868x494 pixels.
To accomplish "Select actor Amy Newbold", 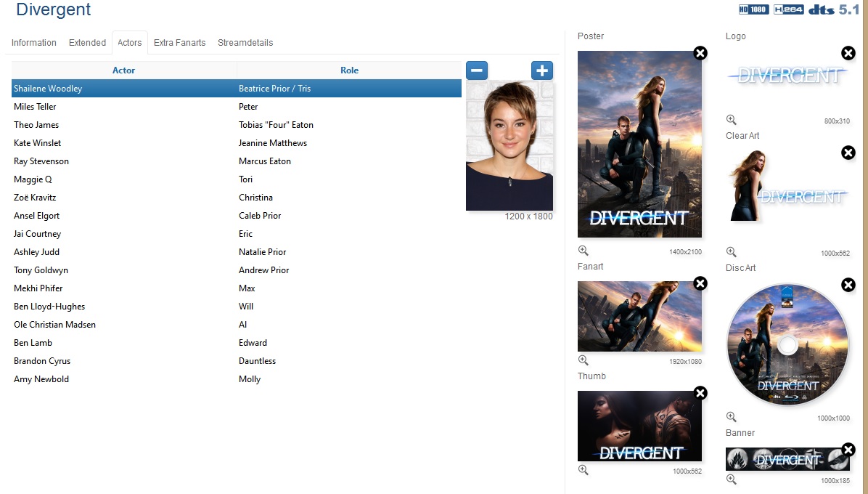I will [41, 379].
